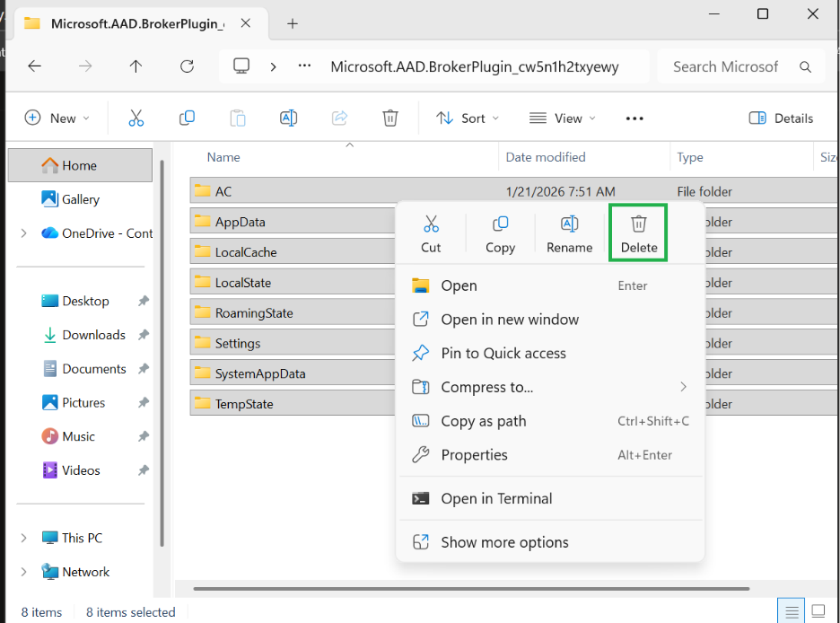The height and width of the screenshot is (623, 840).
Task: Open Videos in Quick access
Action: [x=80, y=470]
